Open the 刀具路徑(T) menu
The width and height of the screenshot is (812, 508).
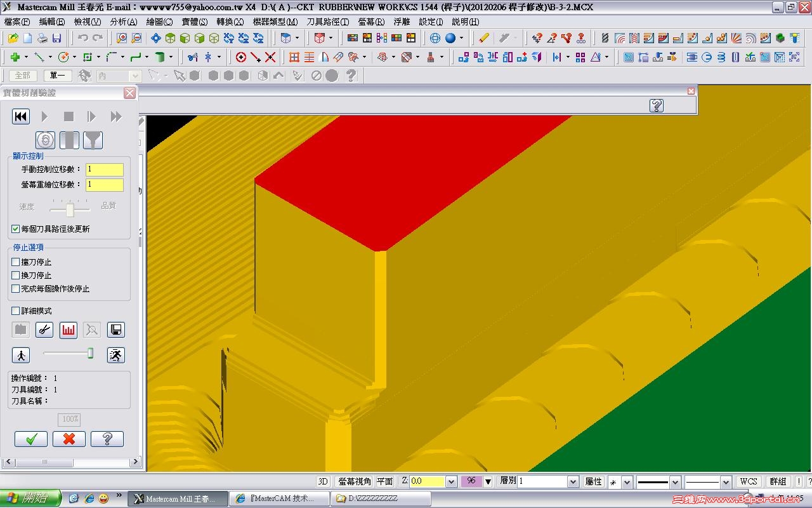[328, 22]
